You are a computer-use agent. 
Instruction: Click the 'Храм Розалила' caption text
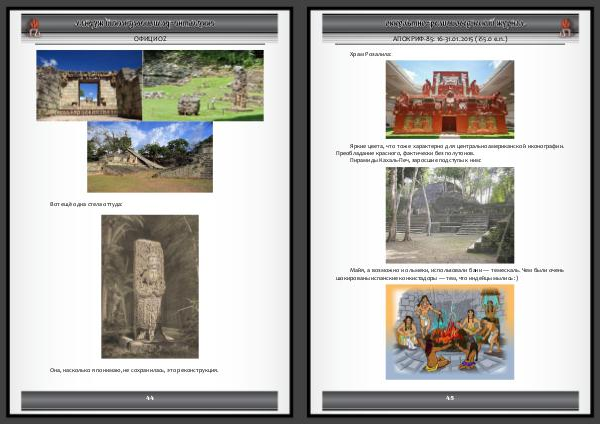367,53
